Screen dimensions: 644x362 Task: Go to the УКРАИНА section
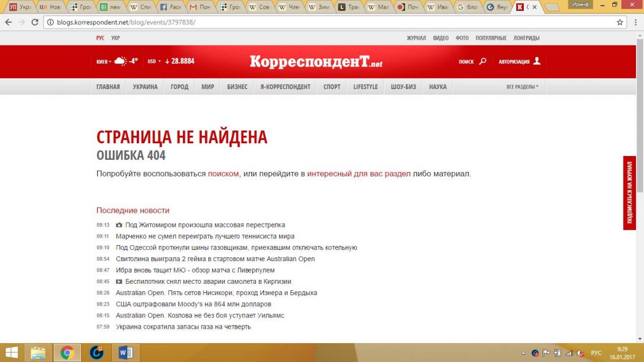coord(145,87)
